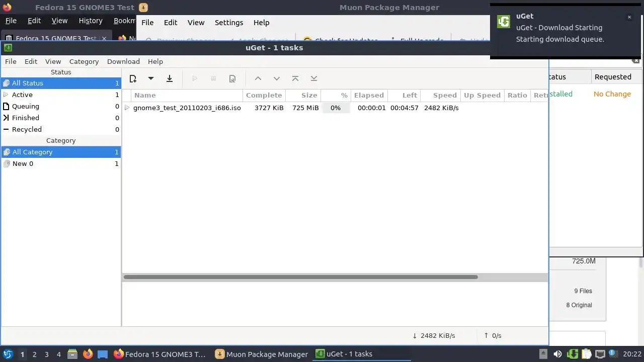This screenshot has height=362, width=644.
Task: Click download speed 2482 KiB/s in status bar
Action: pyautogui.click(x=434, y=335)
